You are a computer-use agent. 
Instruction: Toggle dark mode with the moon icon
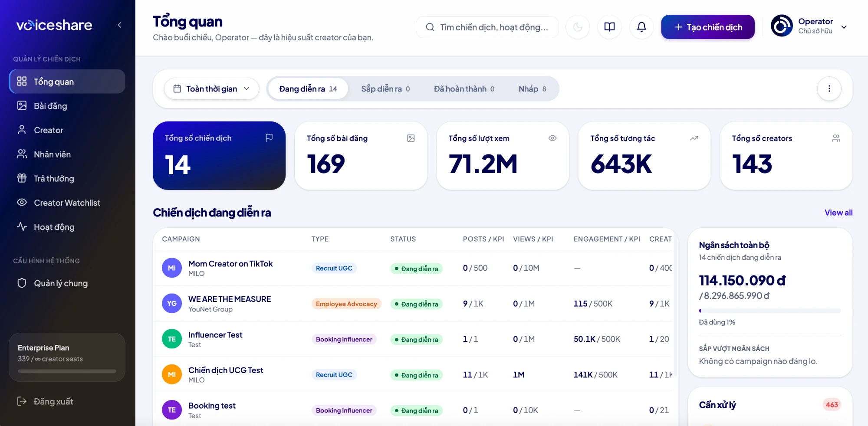click(578, 27)
